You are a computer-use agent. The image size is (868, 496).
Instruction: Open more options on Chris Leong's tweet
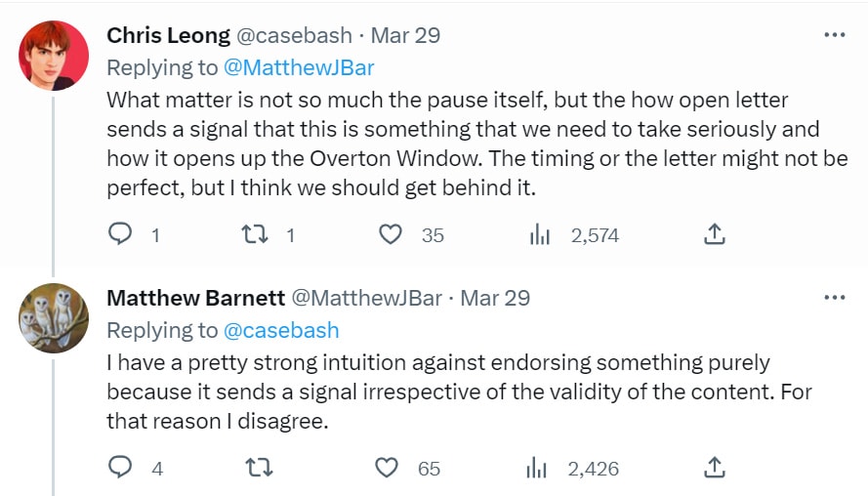point(834,35)
